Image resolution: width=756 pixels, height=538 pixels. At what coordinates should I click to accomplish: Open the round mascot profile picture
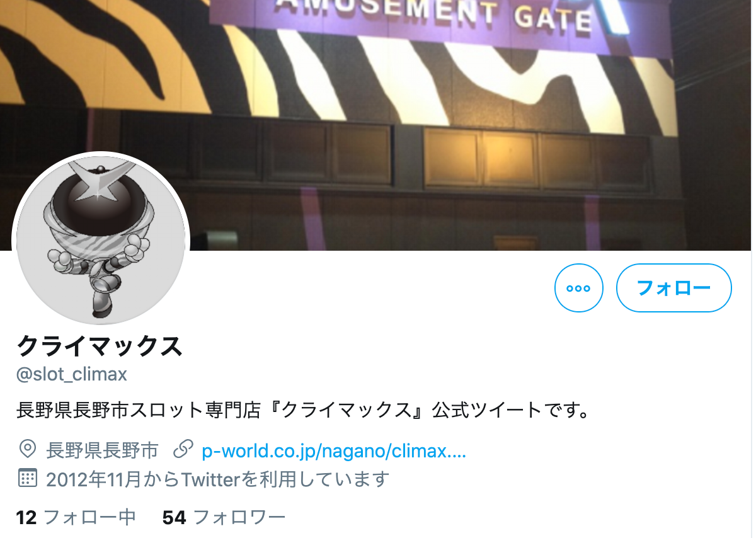[101, 239]
